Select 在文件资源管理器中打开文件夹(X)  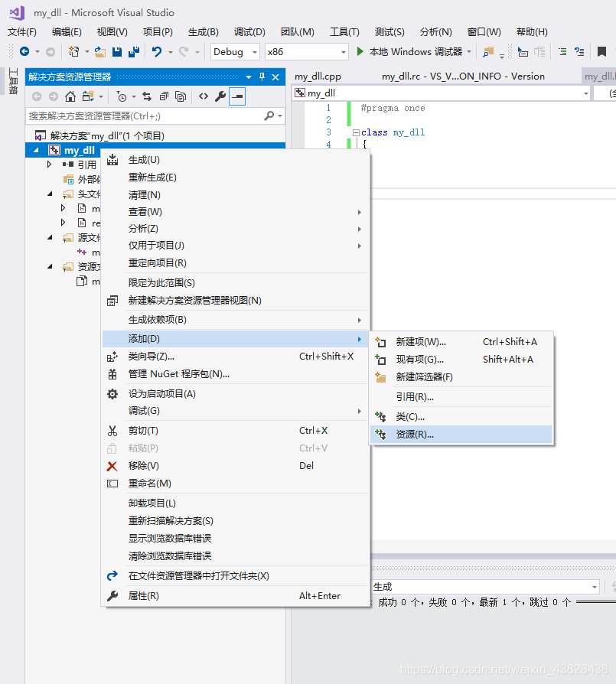pyautogui.click(x=235, y=576)
